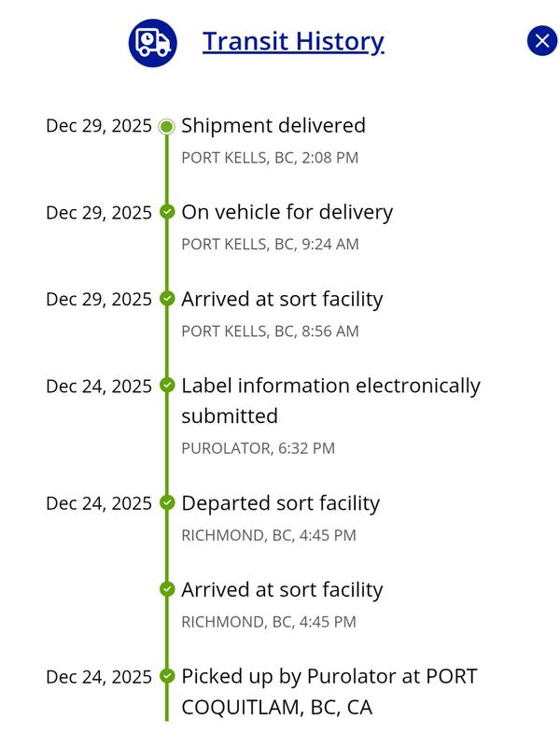The height and width of the screenshot is (747, 560).
Task: Click the Label information electronically submitted entry
Action: coord(330,400)
